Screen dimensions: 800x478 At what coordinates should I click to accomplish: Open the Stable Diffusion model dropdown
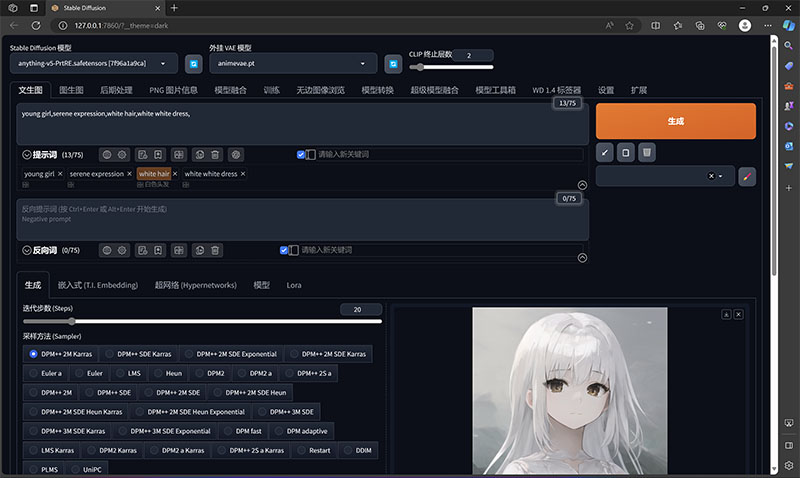coord(94,64)
